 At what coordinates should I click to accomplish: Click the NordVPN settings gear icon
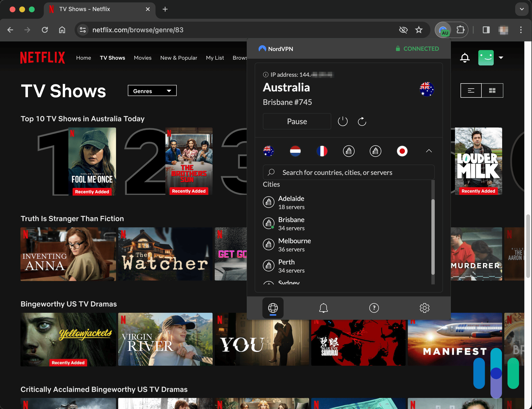coord(425,308)
